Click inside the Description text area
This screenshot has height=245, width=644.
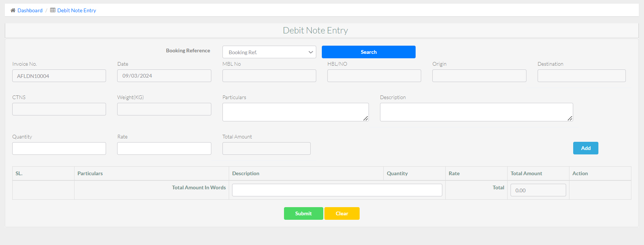476,112
